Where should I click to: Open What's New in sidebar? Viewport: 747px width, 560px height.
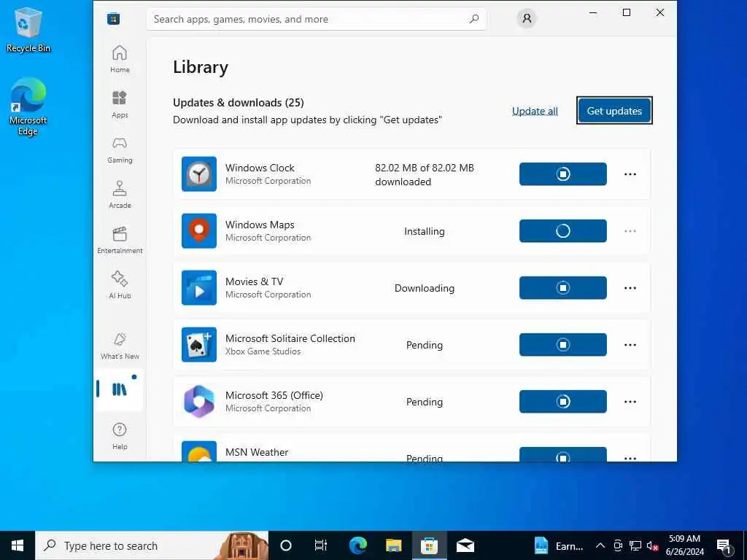tap(120, 346)
